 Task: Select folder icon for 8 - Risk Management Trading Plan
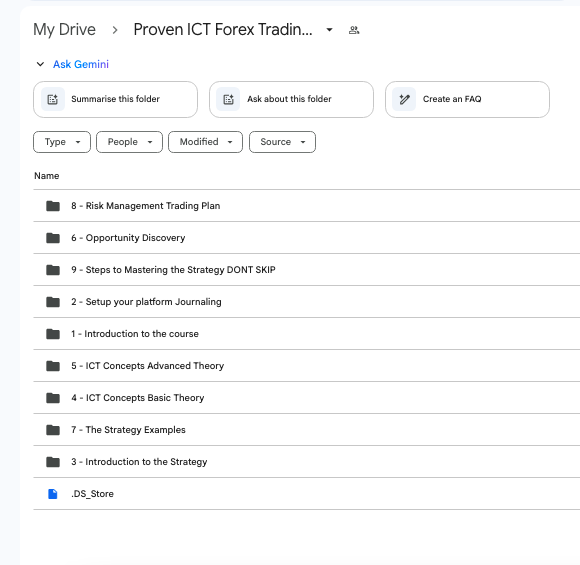(x=53, y=206)
